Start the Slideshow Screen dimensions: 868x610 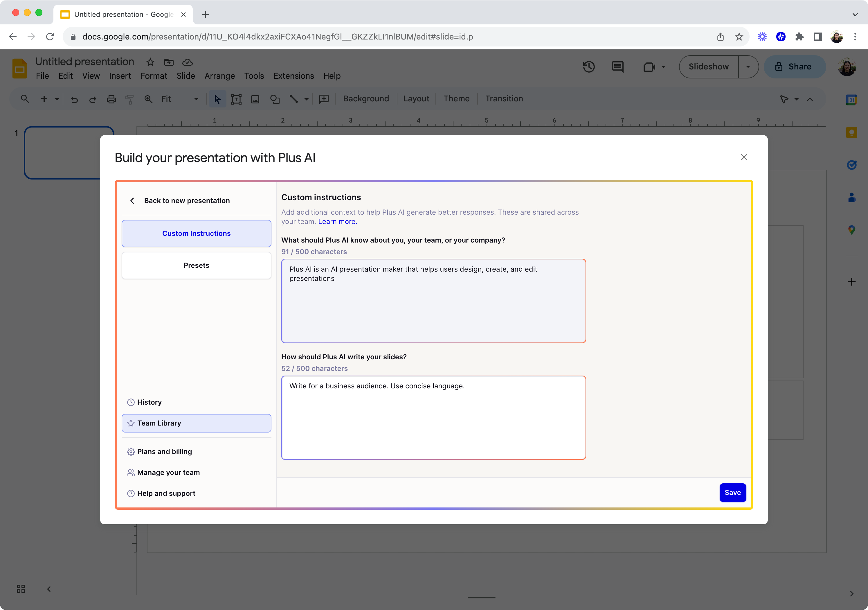tap(708, 67)
